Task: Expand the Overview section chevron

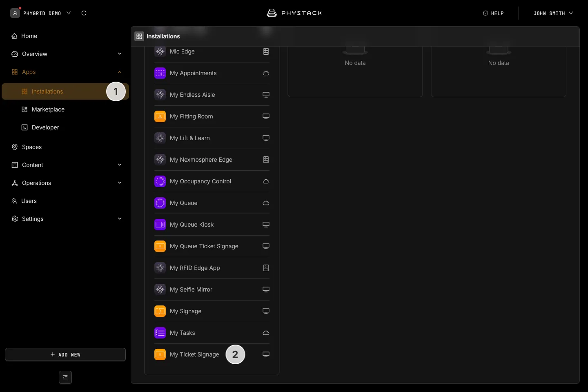Action: tap(120, 54)
